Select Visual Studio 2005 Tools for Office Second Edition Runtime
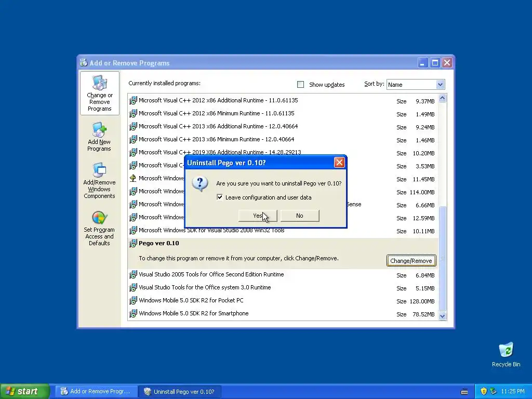The height and width of the screenshot is (399, 532). pos(283,274)
